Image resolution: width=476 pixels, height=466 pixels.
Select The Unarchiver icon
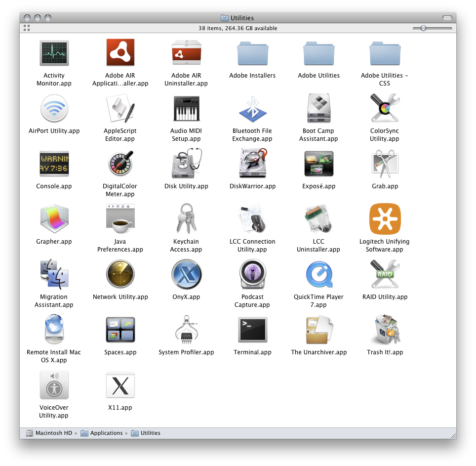[319, 330]
